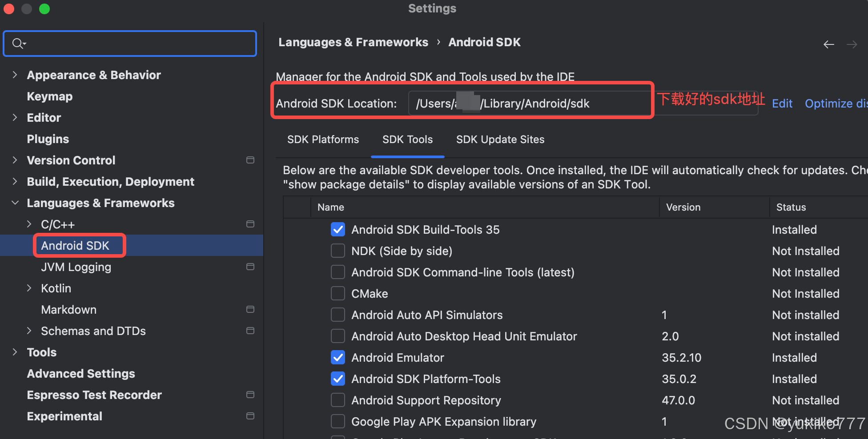868x439 pixels.
Task: Click project-level icon beside Schemas and DTDs
Action: [x=250, y=331]
